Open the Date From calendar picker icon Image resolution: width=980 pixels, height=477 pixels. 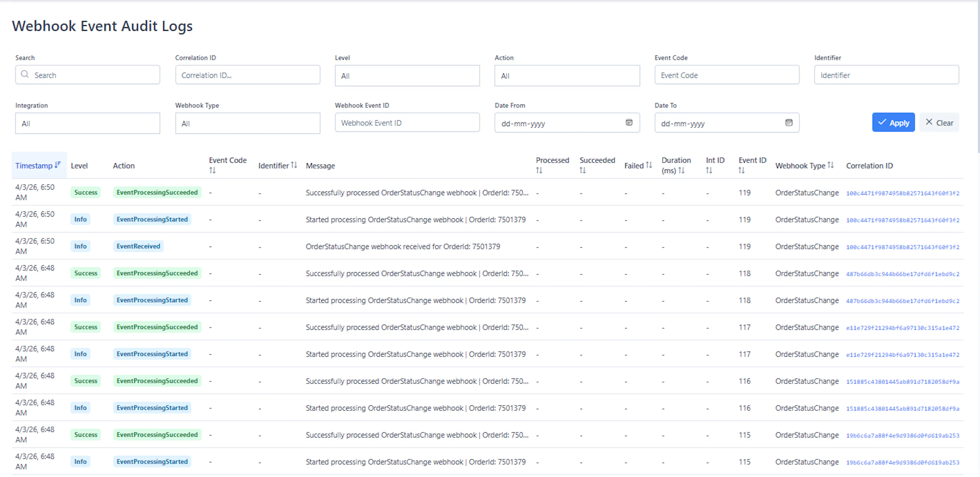click(x=629, y=123)
